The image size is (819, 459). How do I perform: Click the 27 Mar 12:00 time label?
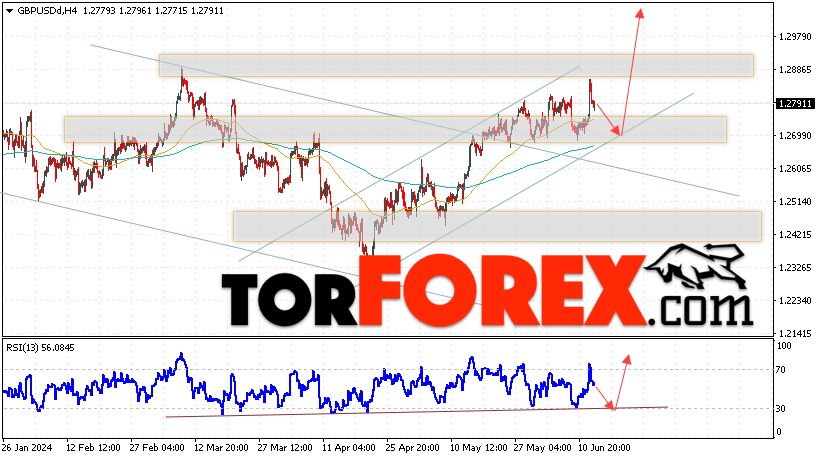pyautogui.click(x=285, y=448)
